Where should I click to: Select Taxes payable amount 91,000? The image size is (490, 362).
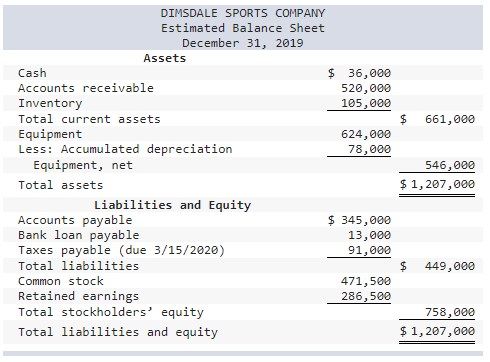369,250
